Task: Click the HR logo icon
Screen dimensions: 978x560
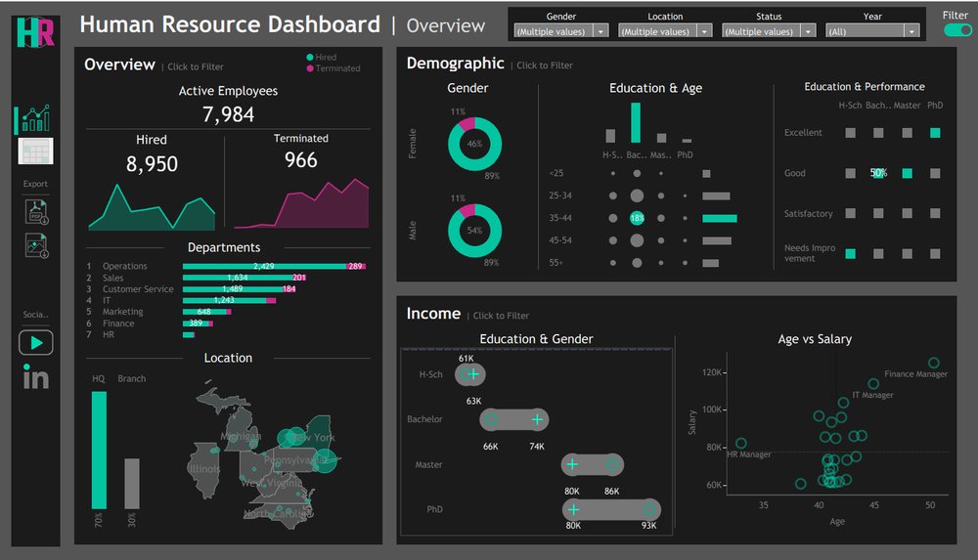Action: (35, 32)
